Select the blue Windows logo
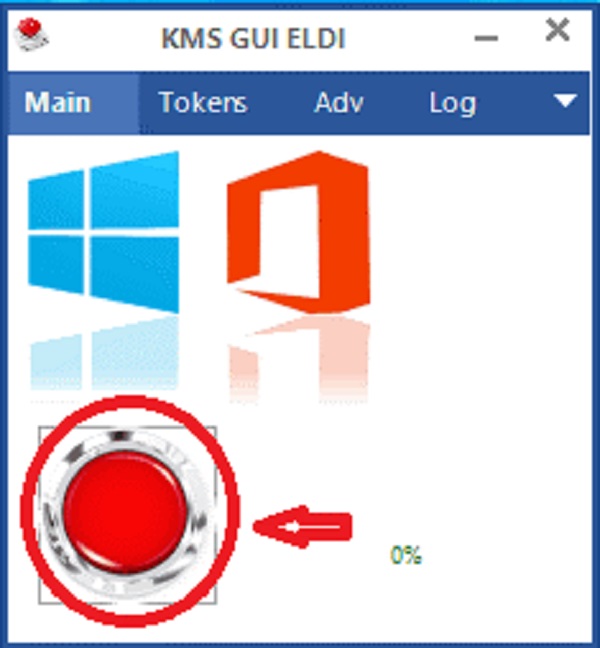Image resolution: width=600 pixels, height=648 pixels. [103, 232]
